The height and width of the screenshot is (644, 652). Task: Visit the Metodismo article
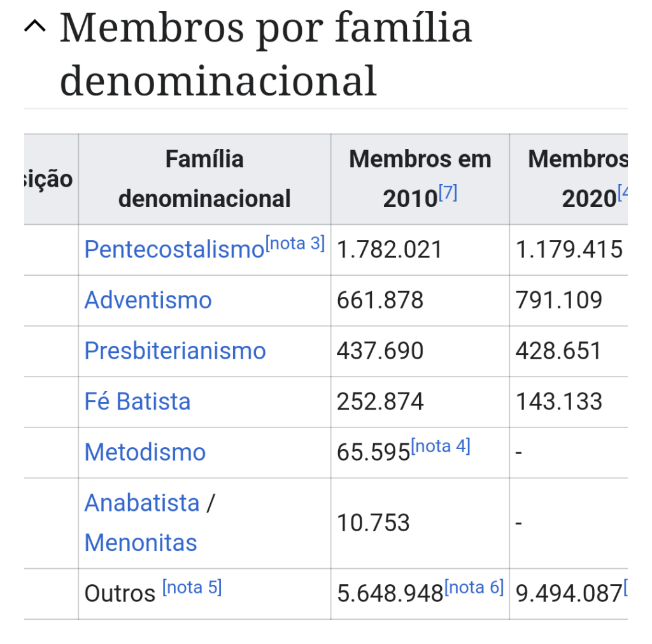145,453
